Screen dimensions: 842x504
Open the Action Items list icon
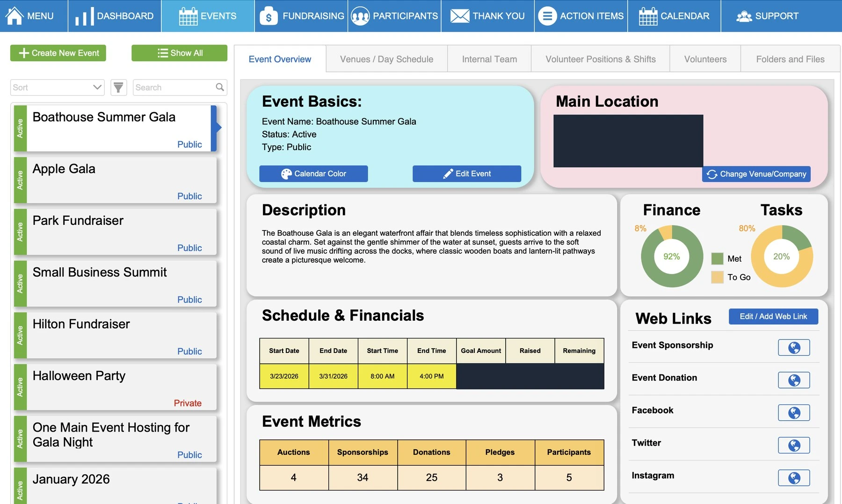click(x=547, y=16)
